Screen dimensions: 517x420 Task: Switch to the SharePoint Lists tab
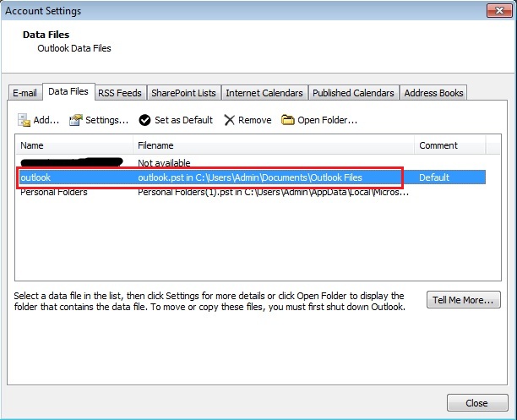(183, 93)
